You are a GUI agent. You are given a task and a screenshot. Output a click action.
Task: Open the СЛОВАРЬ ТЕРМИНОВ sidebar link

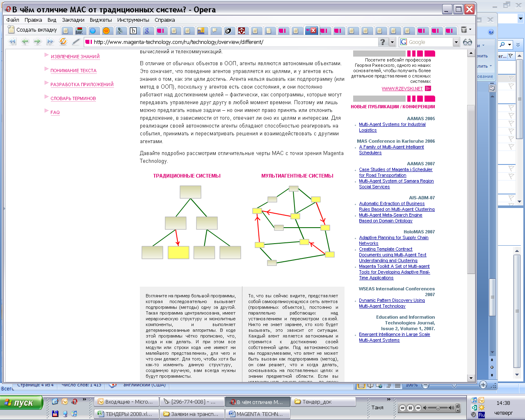coord(73,98)
